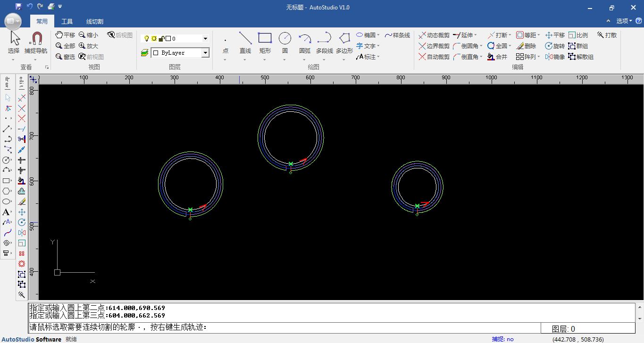Click the layer color square next to 0

168,39
